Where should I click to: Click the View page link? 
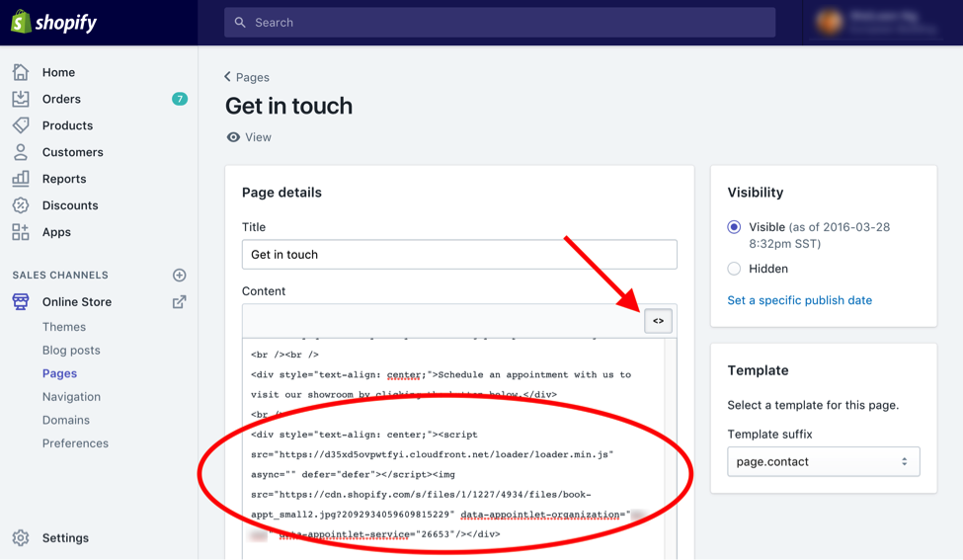[x=258, y=137]
